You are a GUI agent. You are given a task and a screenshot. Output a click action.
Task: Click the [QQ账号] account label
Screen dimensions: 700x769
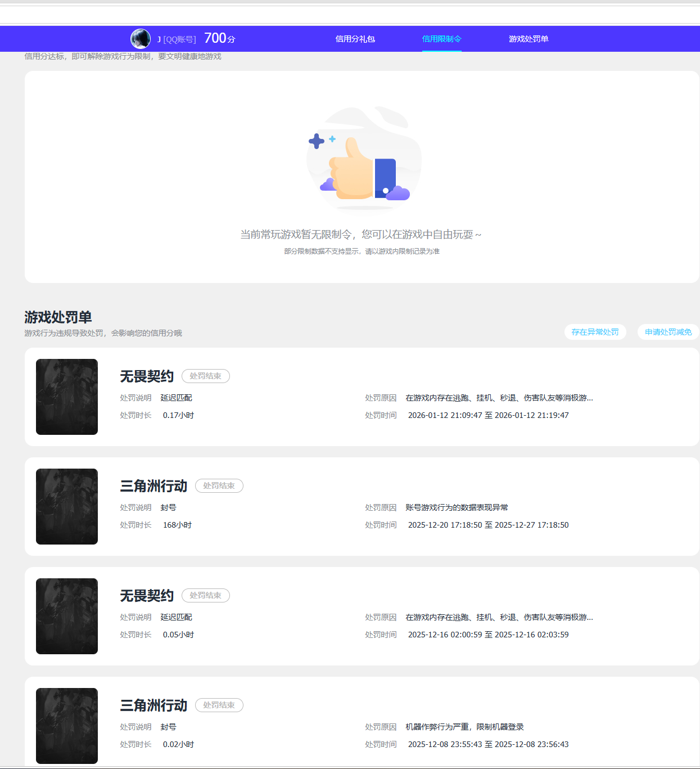[179, 39]
